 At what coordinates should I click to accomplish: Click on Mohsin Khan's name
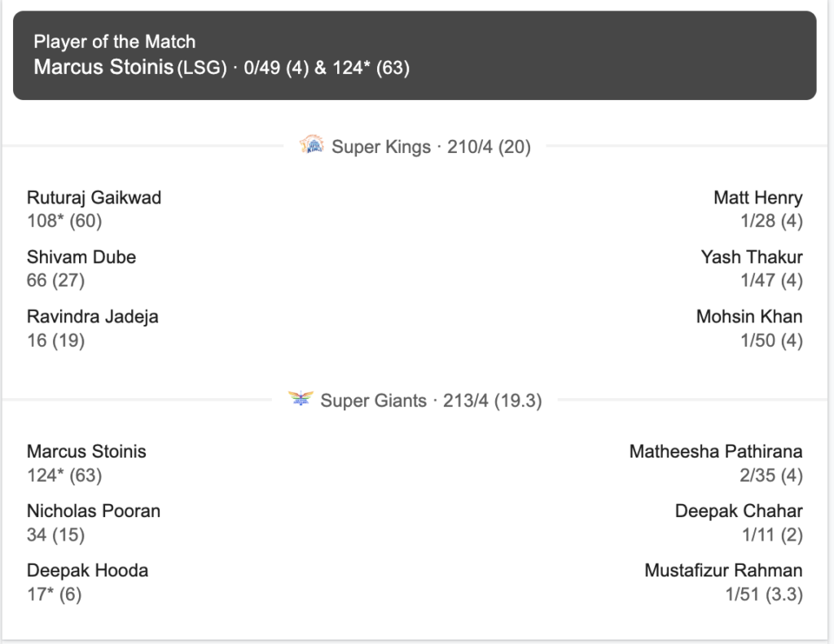pos(748,317)
